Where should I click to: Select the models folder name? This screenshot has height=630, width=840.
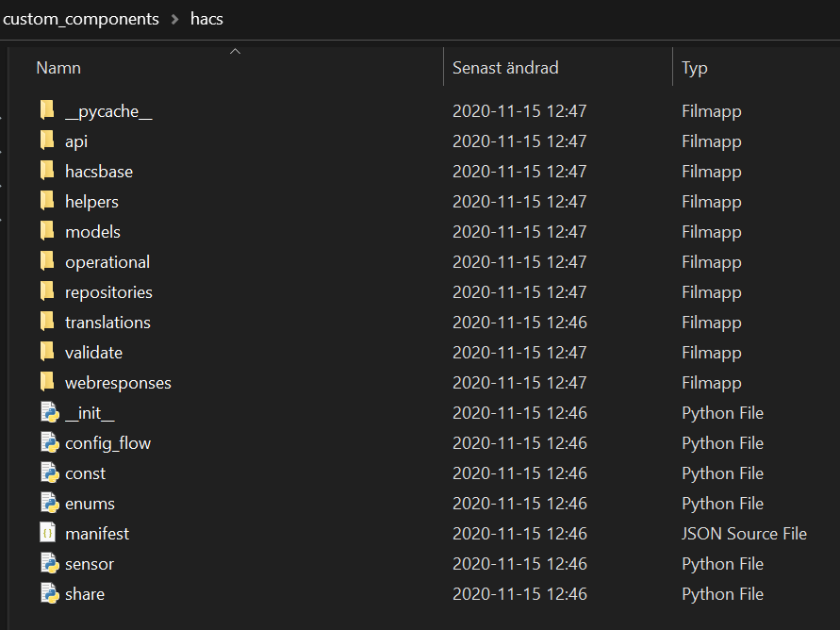pos(92,232)
